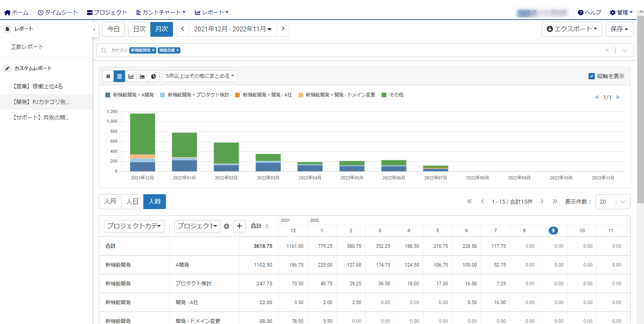Viewport: 644px width, 324px height.
Task: Click the highlighted month 9 column header
Action: pyautogui.click(x=553, y=231)
